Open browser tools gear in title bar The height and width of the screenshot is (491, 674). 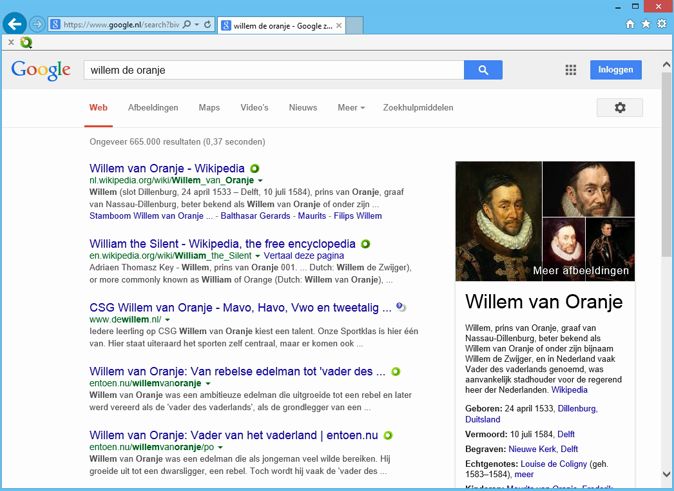coord(662,24)
